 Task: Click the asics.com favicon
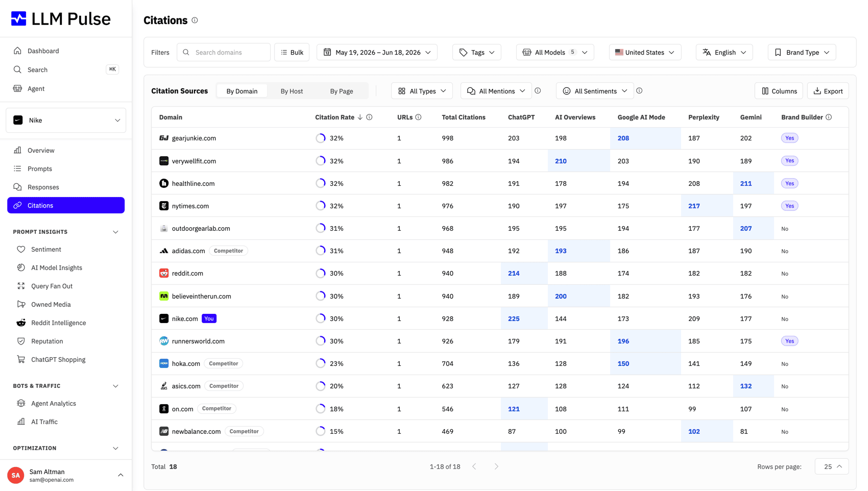[x=164, y=386]
